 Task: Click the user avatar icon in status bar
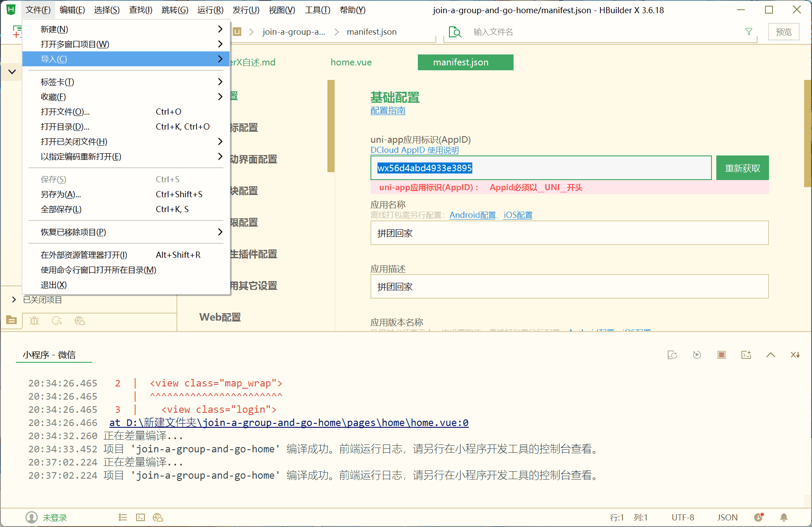tap(32, 517)
